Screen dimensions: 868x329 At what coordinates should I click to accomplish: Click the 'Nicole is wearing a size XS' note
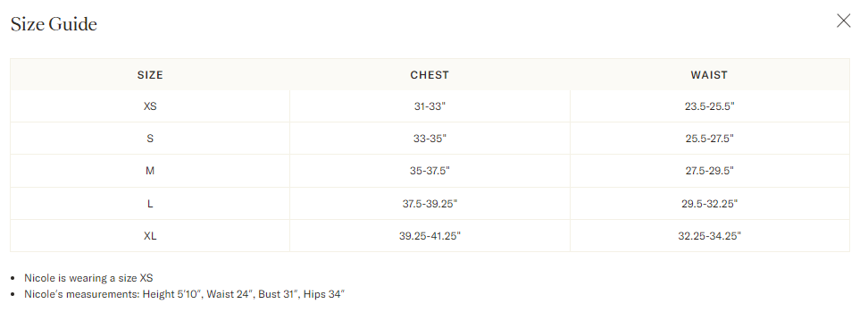[x=88, y=278]
